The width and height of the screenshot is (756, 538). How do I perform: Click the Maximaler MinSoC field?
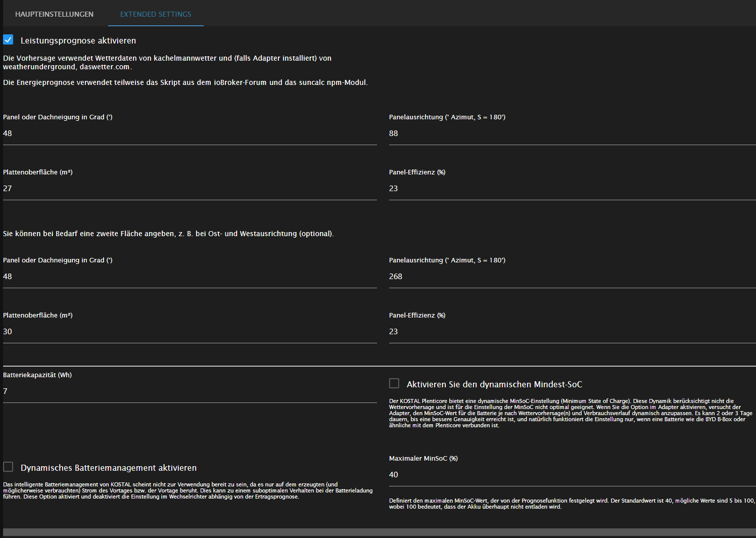click(x=571, y=475)
